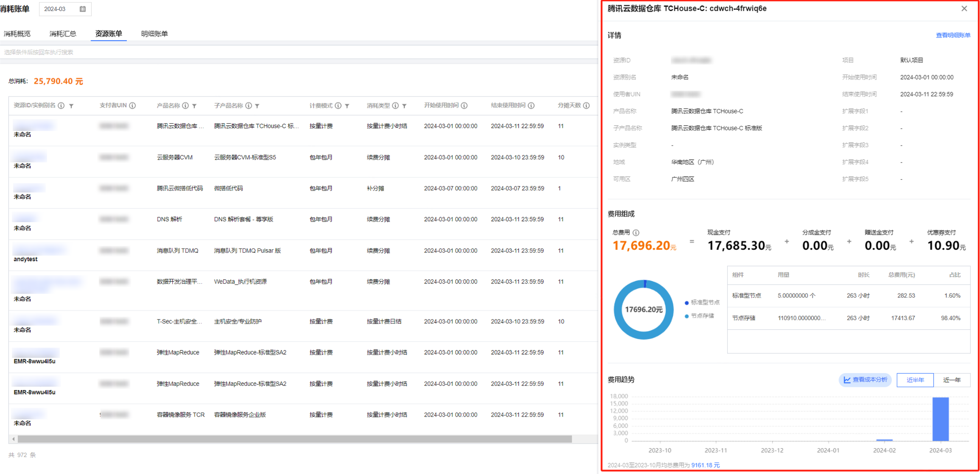Open filter for 消耗类型 column
Image resolution: width=980 pixels, height=474 pixels.
pos(404,106)
